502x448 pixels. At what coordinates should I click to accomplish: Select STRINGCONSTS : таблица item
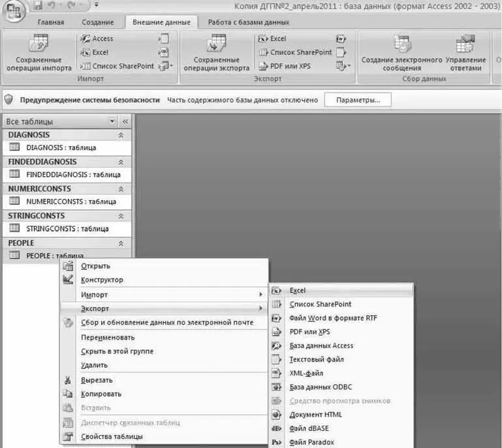tap(67, 229)
